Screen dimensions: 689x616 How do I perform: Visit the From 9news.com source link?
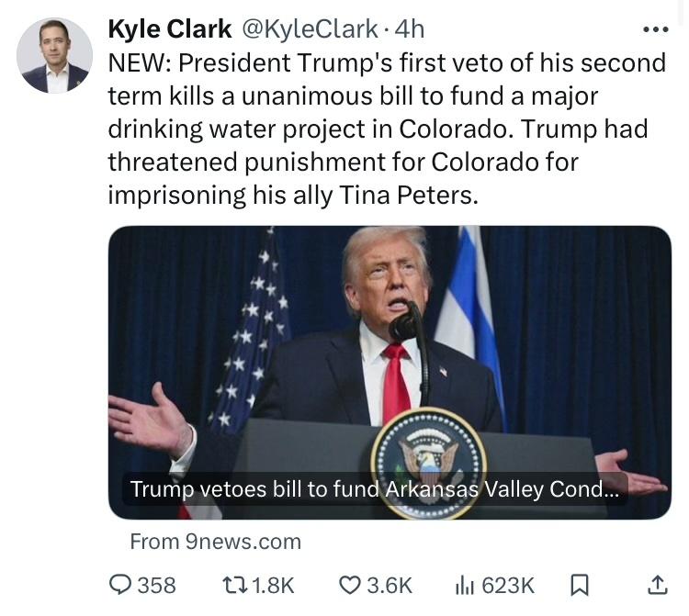pos(216,542)
